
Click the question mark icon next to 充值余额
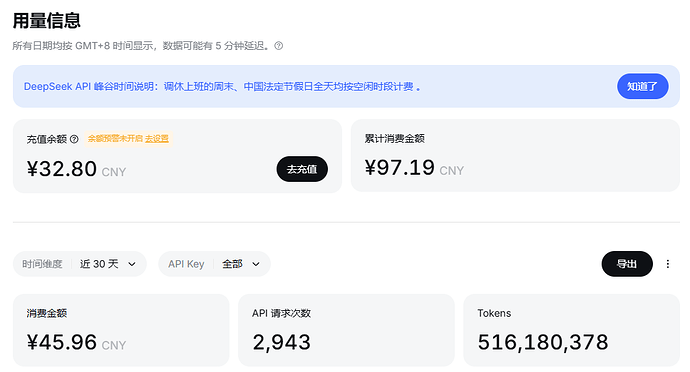point(74,139)
